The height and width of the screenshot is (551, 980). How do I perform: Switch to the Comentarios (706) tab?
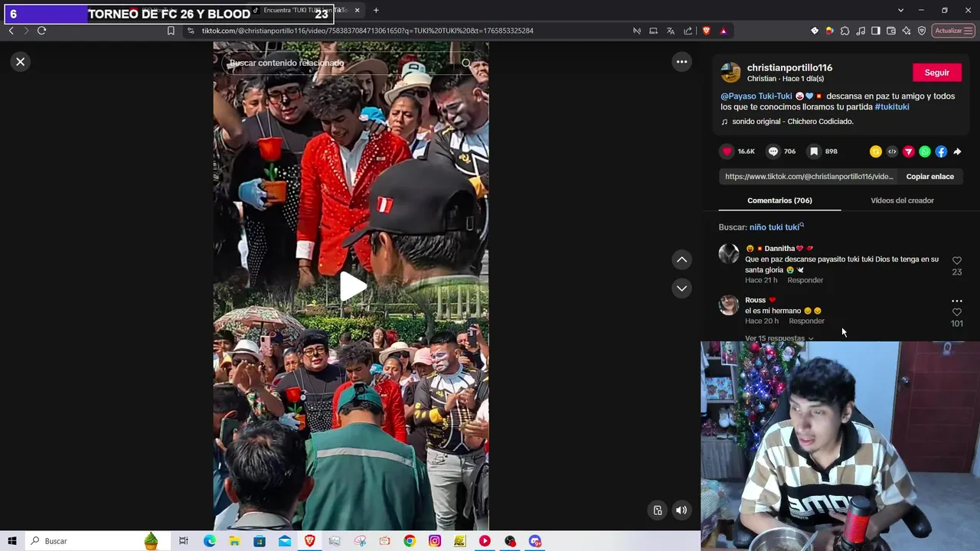[x=779, y=201]
